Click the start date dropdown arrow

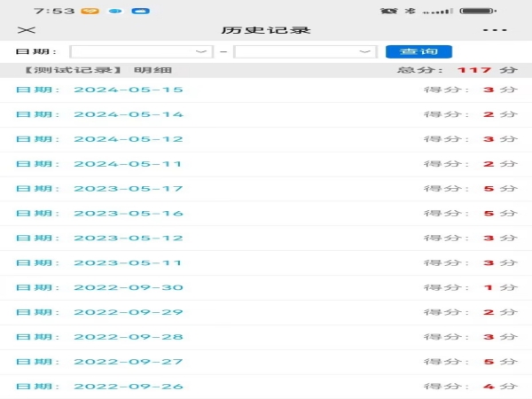point(201,52)
